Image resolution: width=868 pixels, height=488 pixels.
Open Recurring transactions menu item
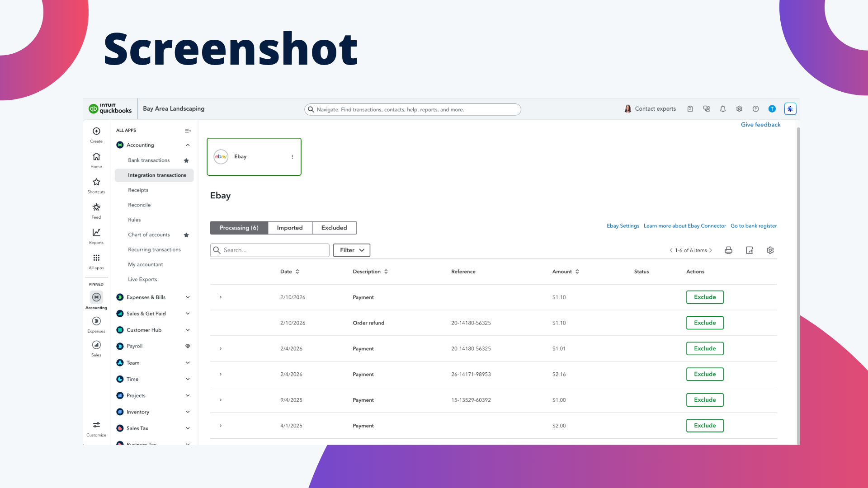[154, 250]
